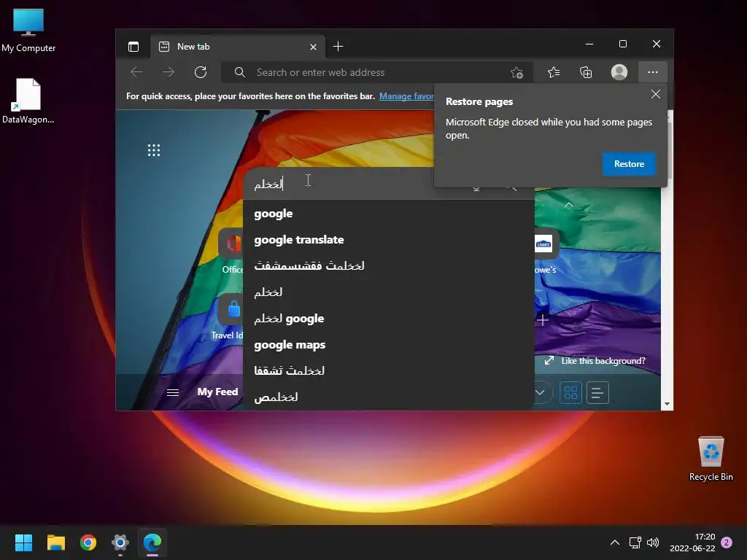Select the لخخلمث فقشىسمشفث suggestion
Image resolution: width=747 pixels, height=560 pixels.
tap(388, 265)
